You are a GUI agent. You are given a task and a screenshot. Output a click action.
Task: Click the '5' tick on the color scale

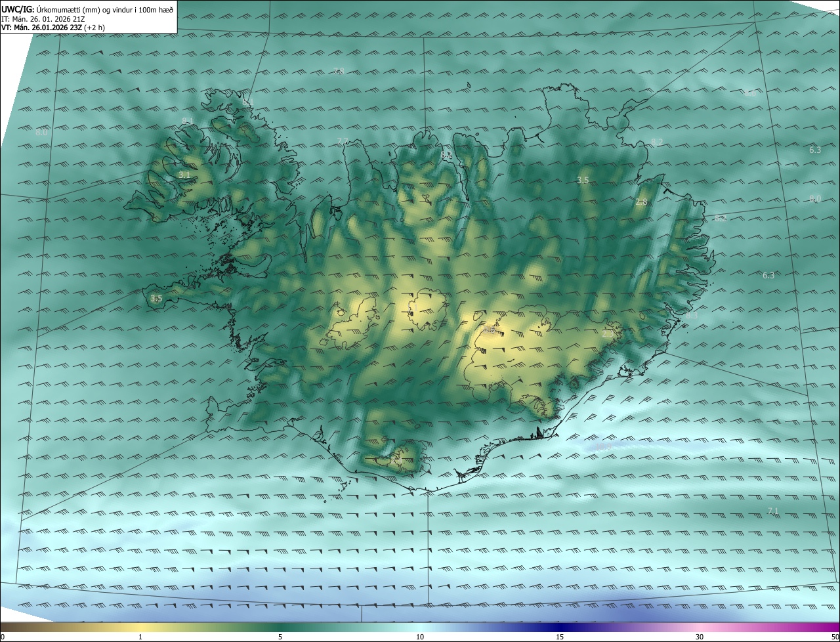[280, 637]
